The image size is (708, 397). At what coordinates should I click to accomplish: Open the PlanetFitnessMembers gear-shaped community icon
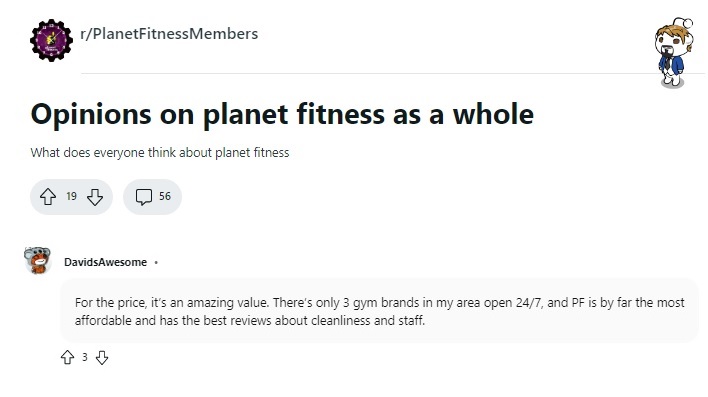point(51,40)
